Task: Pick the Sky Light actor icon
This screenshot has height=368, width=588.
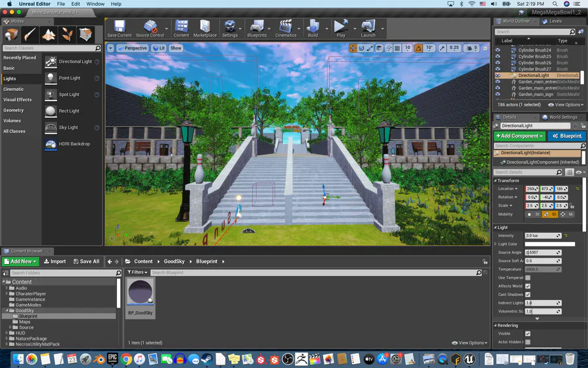Action: (x=50, y=127)
